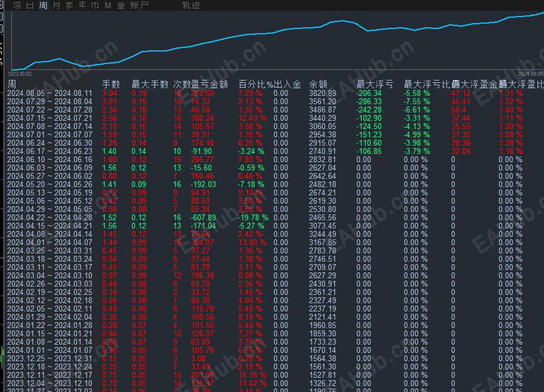Screen dimensions: 544x392
Task: Switch to the 币 currency tab
Action: click(95, 5)
